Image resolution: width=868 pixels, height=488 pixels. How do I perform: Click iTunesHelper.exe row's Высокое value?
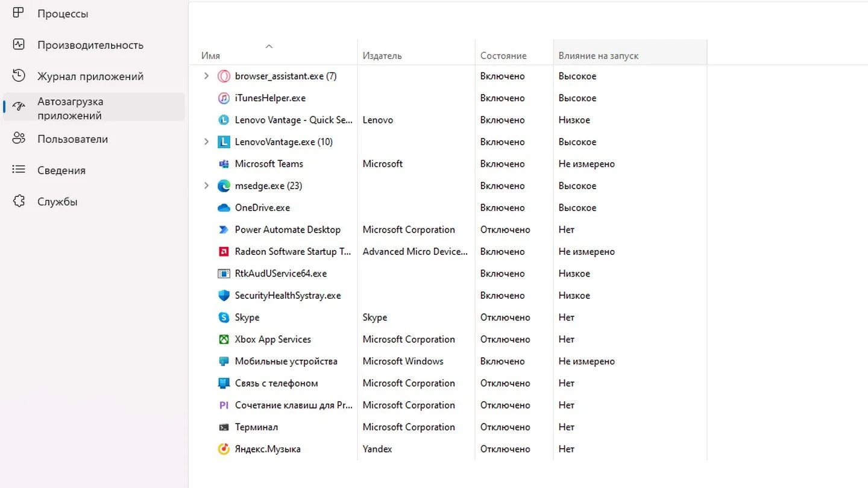tap(577, 98)
